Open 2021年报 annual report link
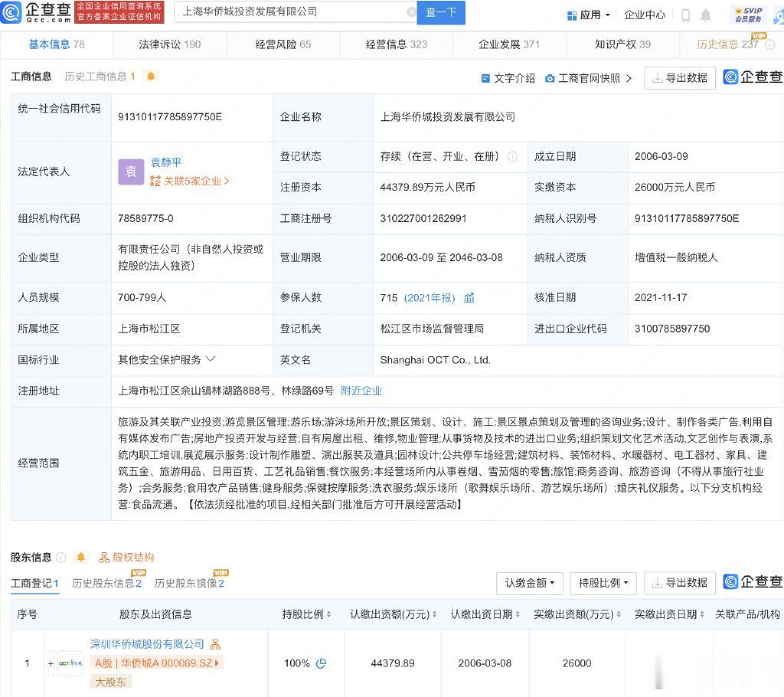The width and height of the screenshot is (784, 697). point(430,298)
